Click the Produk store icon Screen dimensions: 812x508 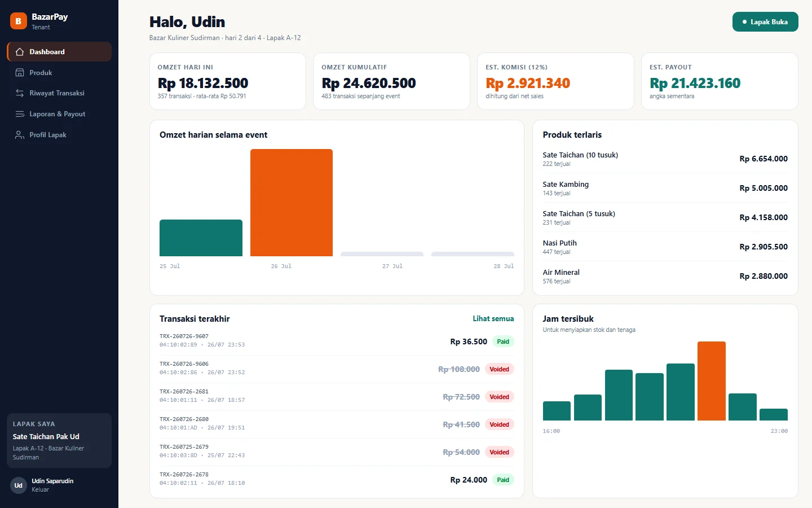20,73
